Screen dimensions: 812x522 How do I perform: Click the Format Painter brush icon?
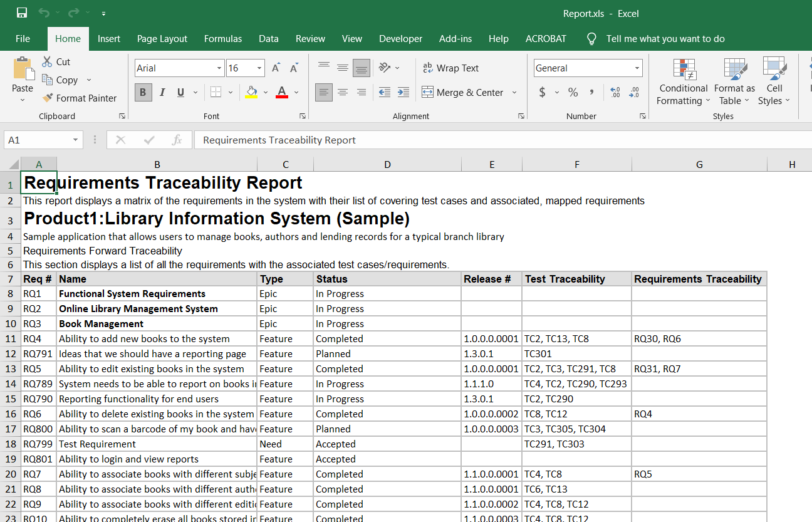click(x=48, y=98)
